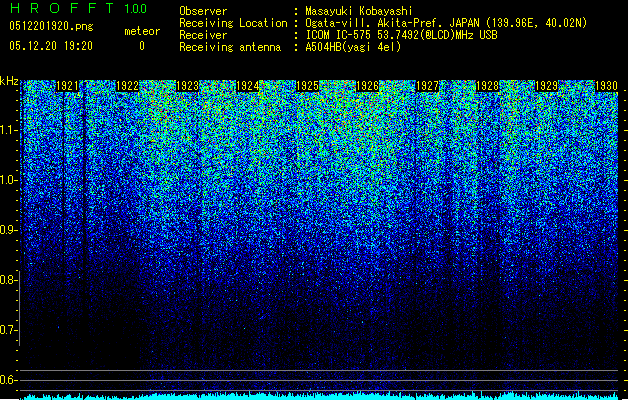Image resolution: width=629 pixels, height=400 pixels.
Task: Click the Receiver field label
Action: pos(203,35)
